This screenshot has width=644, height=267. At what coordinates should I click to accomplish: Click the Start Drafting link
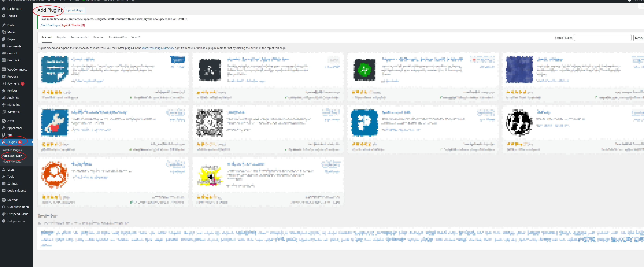[50, 25]
